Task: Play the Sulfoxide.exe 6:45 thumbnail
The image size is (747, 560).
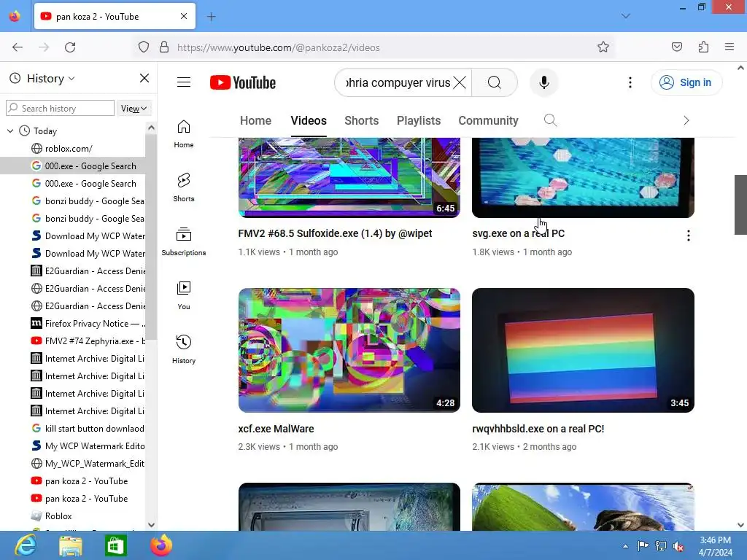Action: [349, 178]
